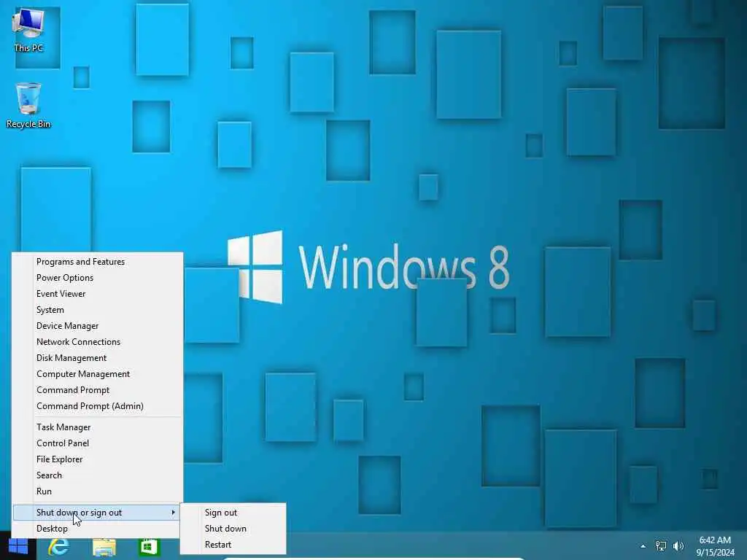Launch Command Prompt (Admin)

tap(97, 406)
